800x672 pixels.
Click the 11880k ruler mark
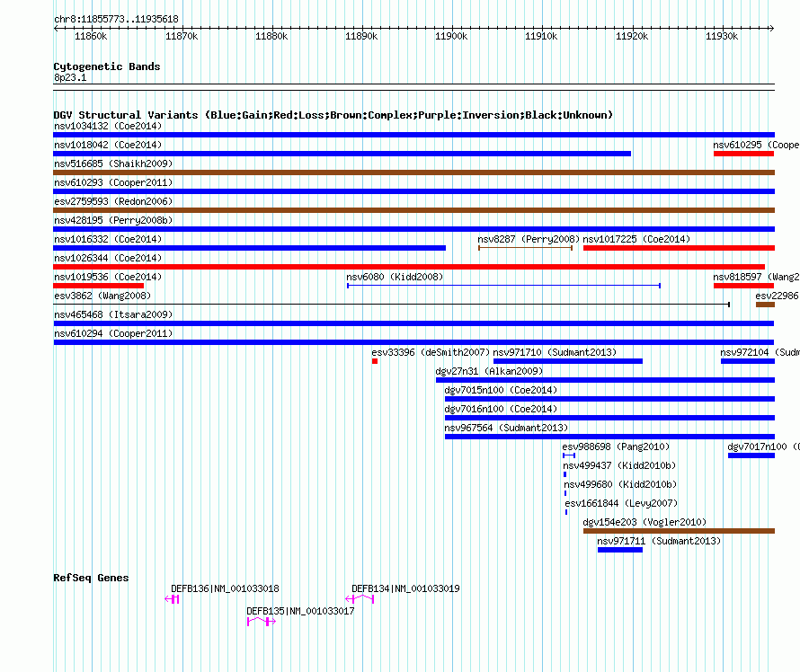tap(271, 36)
